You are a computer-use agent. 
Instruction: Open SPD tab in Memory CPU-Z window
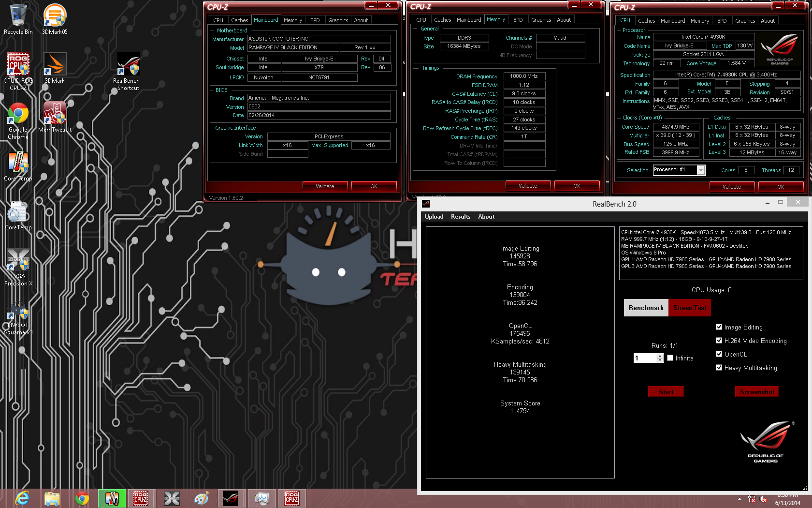click(x=518, y=20)
